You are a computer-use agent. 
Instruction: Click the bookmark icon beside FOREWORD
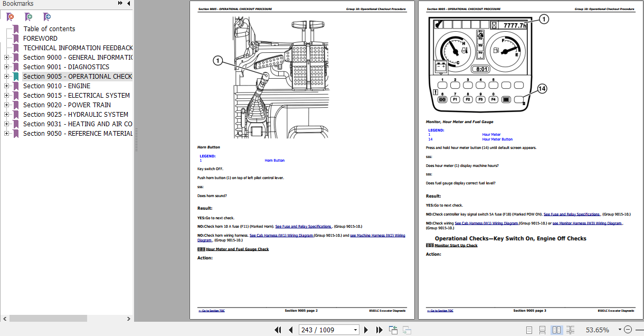16,39
